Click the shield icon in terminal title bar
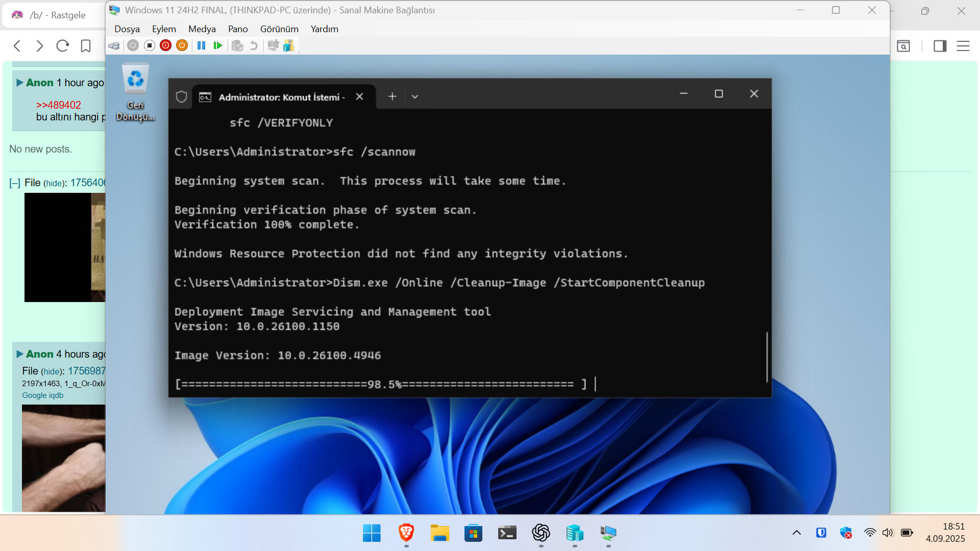This screenshot has width=980, height=551. click(181, 97)
